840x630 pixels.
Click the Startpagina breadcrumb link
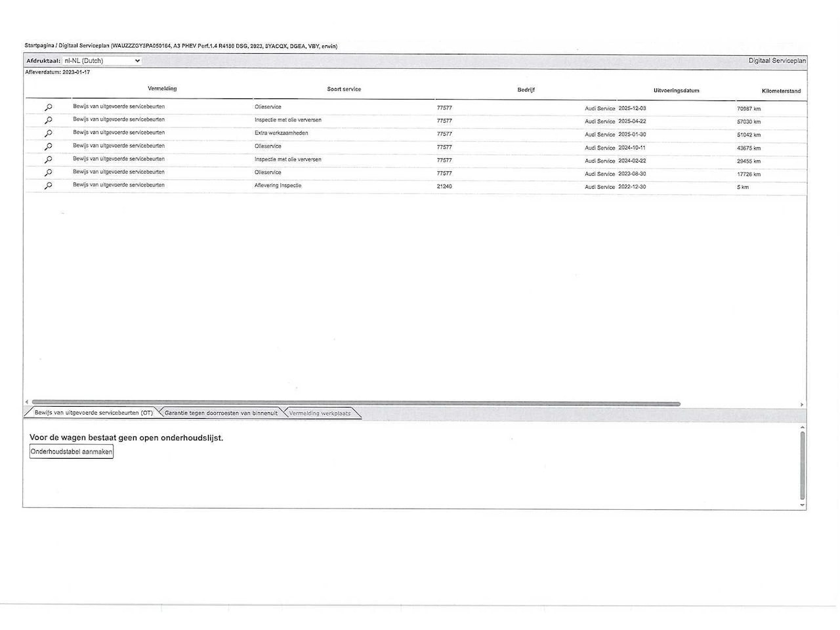pyautogui.click(x=39, y=46)
